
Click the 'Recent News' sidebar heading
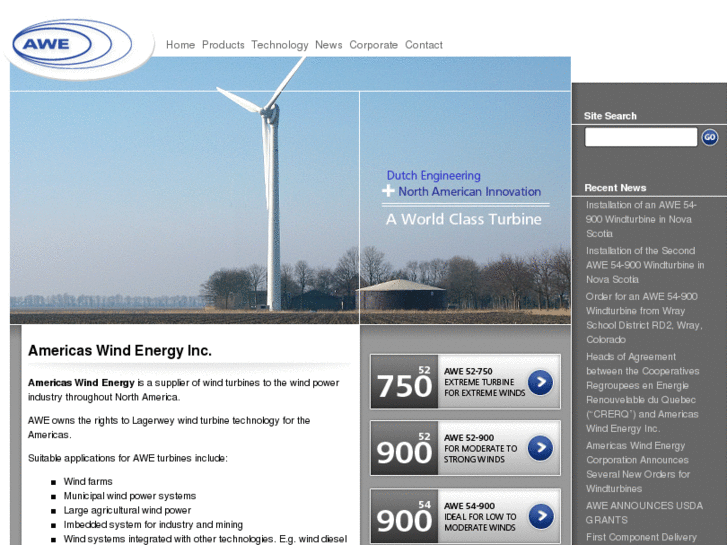(615, 188)
